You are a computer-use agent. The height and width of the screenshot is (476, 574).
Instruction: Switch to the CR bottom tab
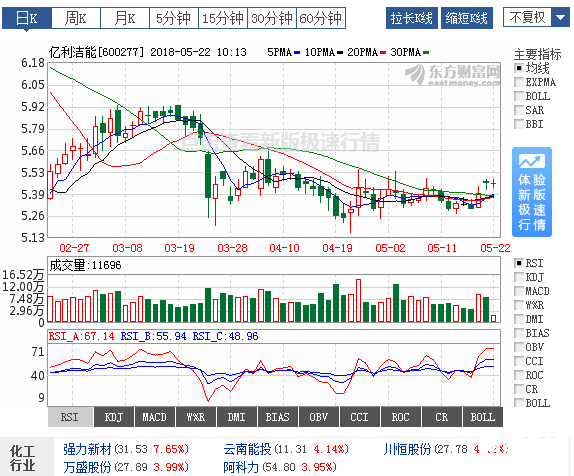coord(442,417)
